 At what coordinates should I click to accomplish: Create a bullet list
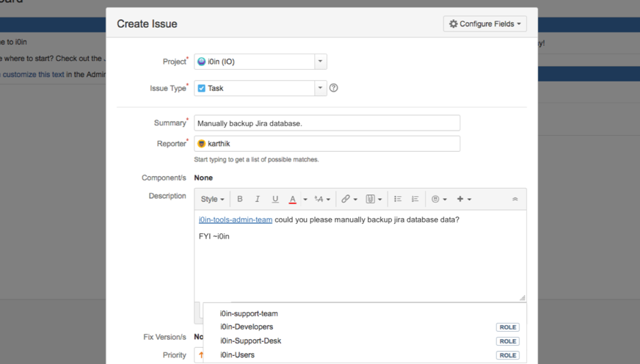coord(398,199)
